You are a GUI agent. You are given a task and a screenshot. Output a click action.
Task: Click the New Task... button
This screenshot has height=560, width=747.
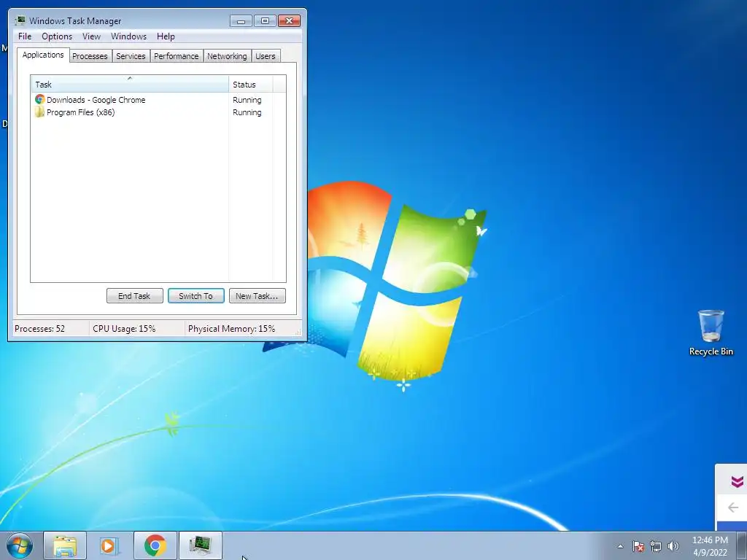tap(258, 296)
